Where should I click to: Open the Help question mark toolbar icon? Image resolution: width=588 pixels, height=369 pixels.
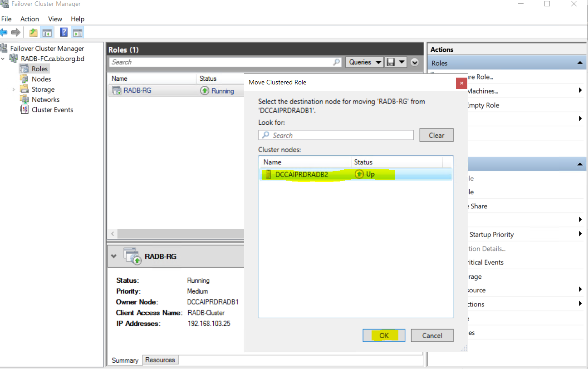pyautogui.click(x=64, y=32)
